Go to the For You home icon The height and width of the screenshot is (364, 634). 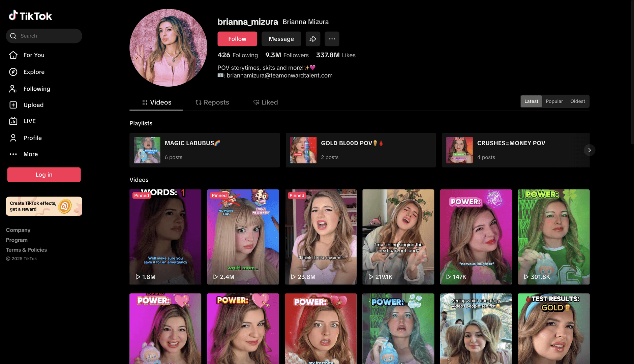pos(13,55)
